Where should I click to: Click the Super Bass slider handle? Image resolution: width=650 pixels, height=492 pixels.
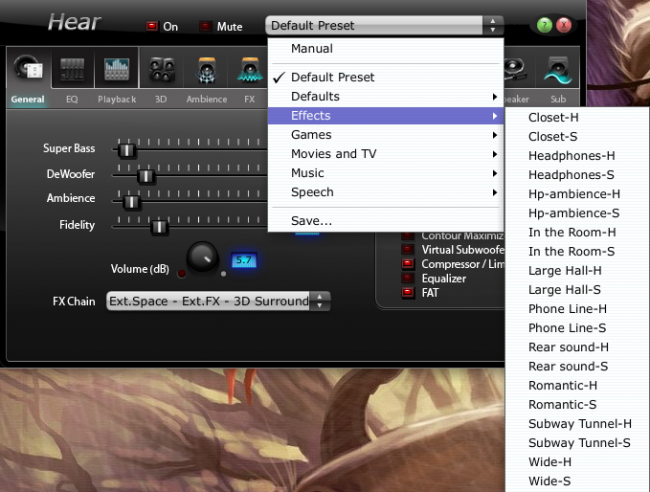coord(127,150)
